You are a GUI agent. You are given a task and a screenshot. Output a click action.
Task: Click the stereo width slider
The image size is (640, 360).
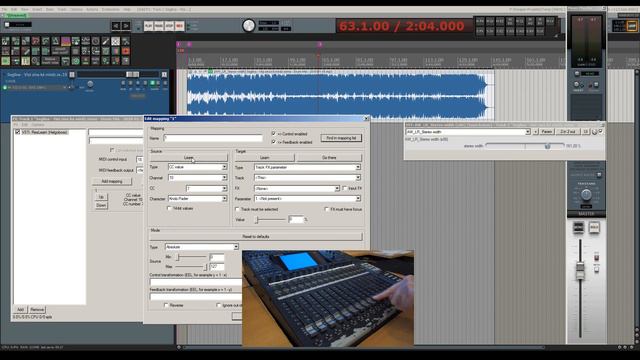point(525,146)
